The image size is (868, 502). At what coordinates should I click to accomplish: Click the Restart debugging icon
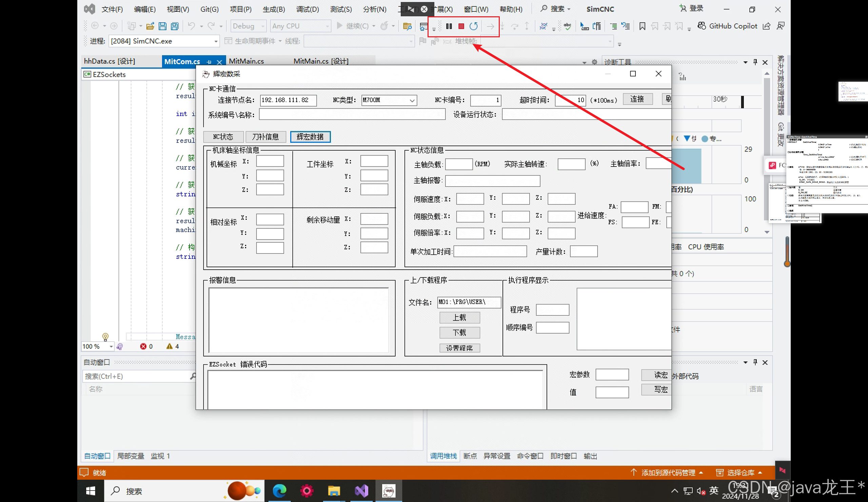pyautogui.click(x=474, y=26)
